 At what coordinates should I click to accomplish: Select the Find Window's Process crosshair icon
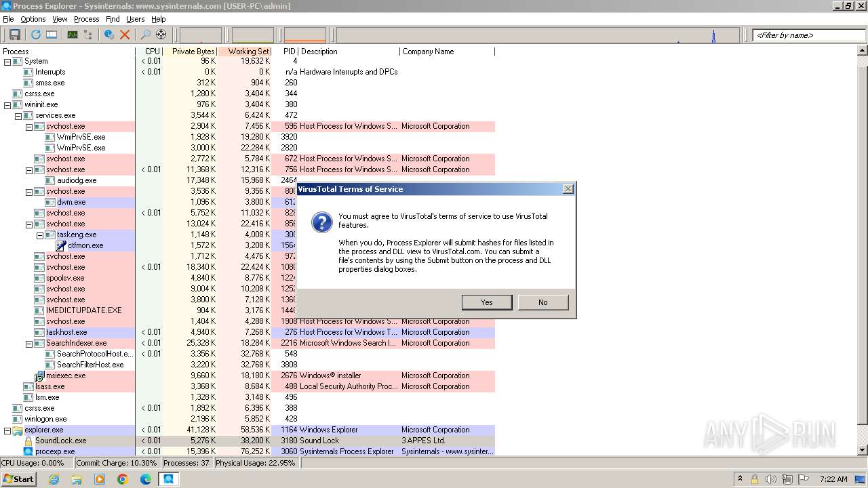tap(161, 35)
